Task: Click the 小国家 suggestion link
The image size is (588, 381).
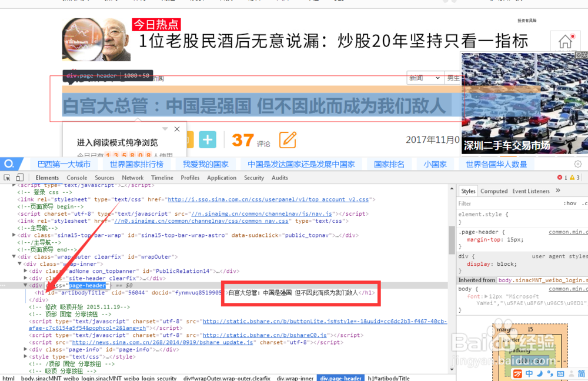Action: tap(435, 164)
